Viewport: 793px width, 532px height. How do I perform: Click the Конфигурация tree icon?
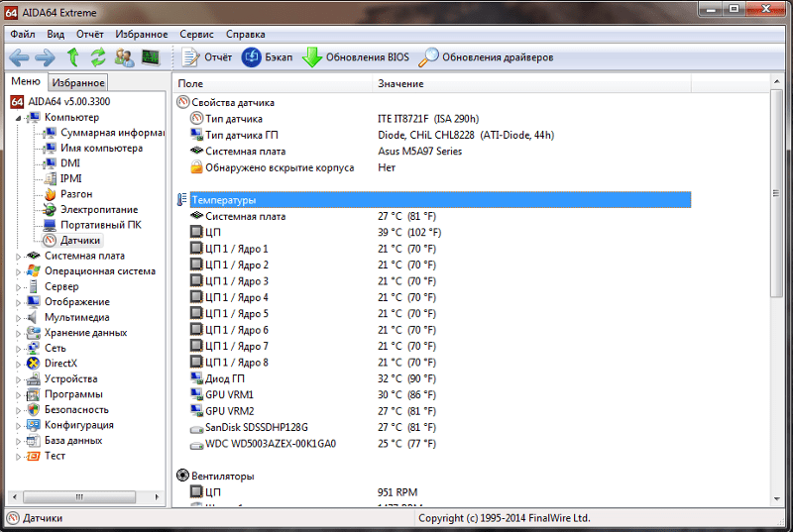(x=34, y=425)
